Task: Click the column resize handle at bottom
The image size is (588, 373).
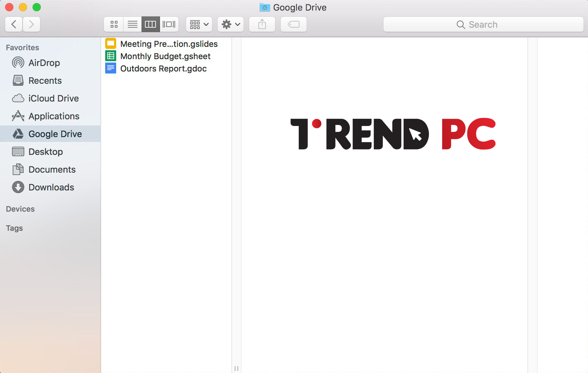Action: 236,369
